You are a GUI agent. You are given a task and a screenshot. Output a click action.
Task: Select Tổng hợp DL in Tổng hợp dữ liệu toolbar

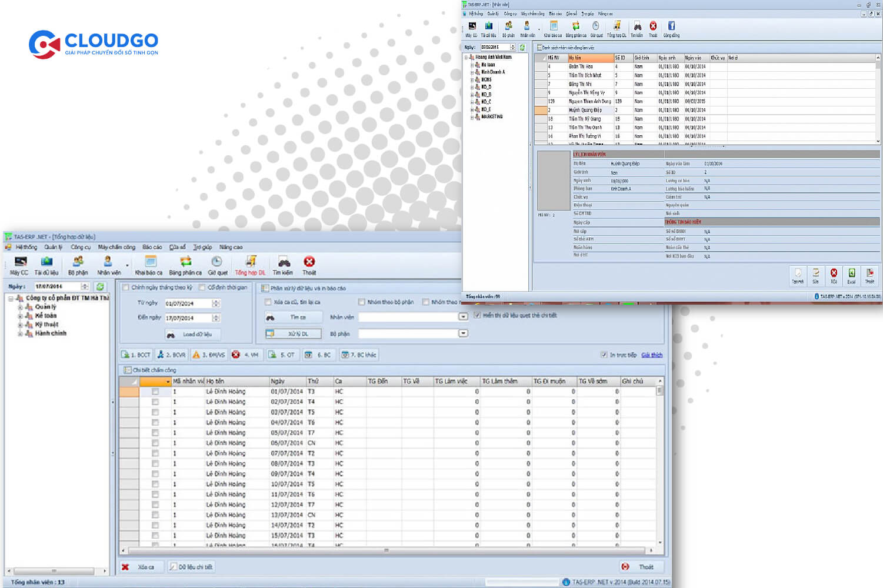pos(250,265)
